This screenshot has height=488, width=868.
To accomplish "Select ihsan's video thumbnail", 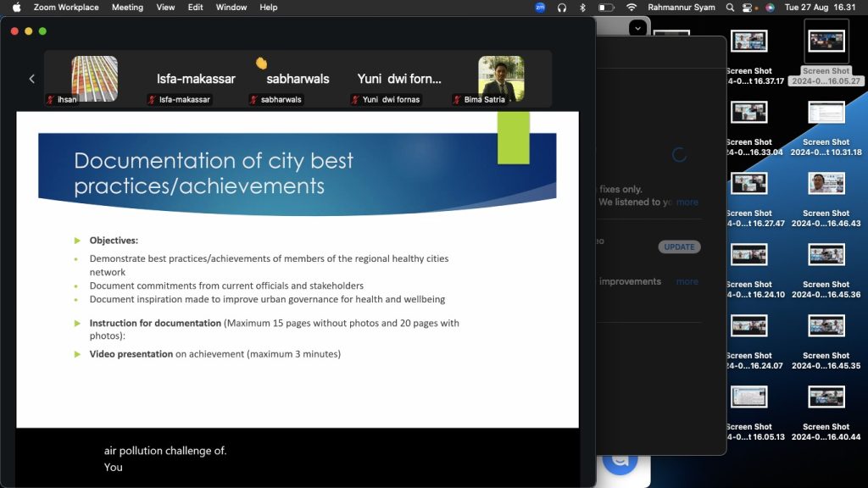I will (94, 79).
